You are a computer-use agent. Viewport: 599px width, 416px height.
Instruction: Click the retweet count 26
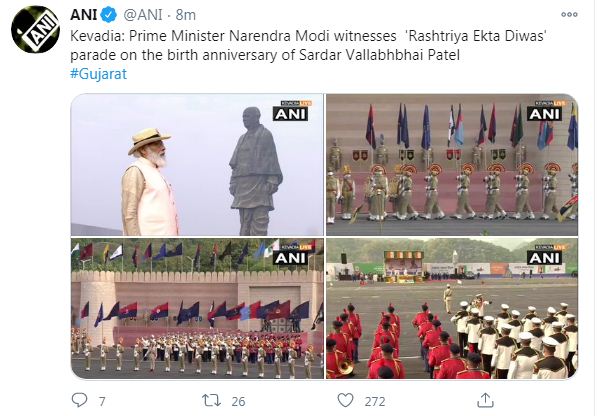[238, 401]
